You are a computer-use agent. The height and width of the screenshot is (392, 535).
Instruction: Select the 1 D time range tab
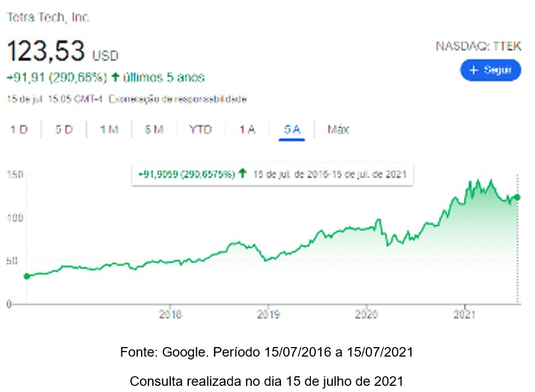tap(19, 130)
